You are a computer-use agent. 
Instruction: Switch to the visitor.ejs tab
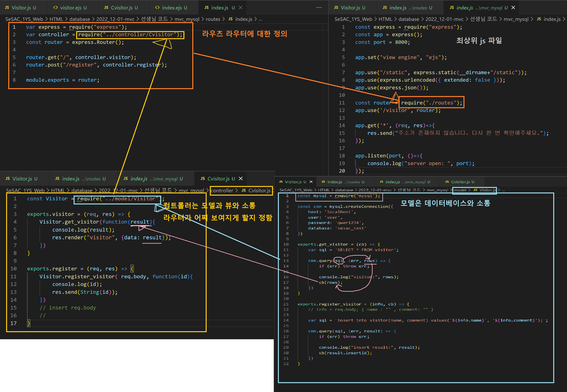click(x=71, y=8)
